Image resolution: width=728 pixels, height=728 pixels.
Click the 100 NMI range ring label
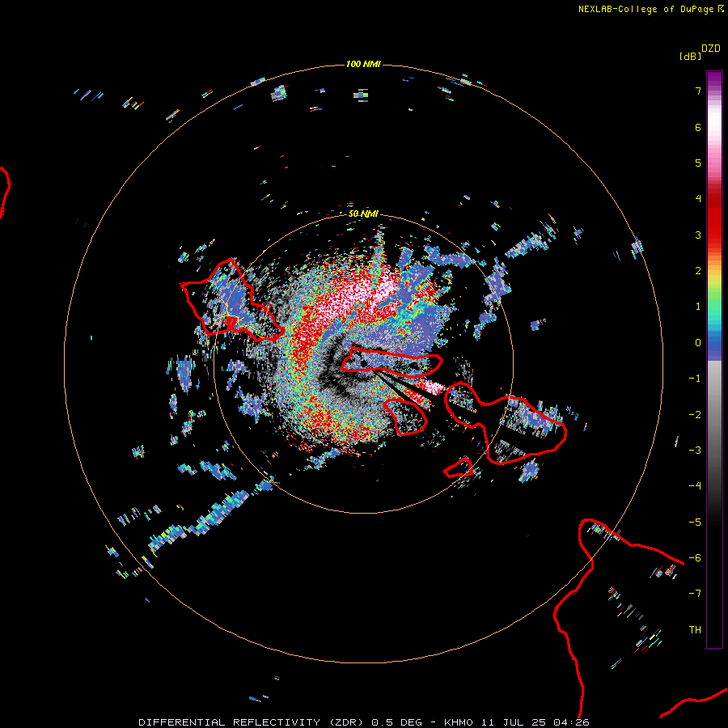coord(363,64)
